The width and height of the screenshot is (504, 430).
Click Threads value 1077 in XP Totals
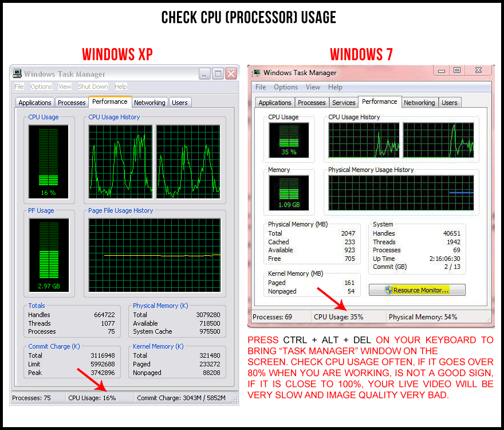point(108,323)
